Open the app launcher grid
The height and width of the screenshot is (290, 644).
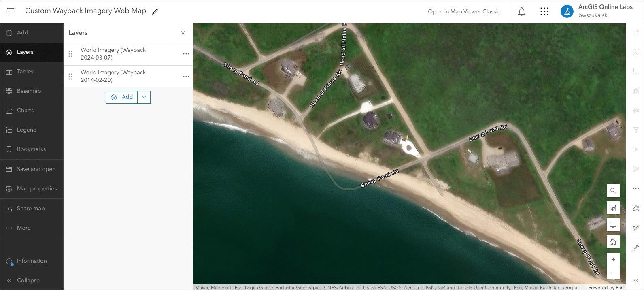[544, 12]
